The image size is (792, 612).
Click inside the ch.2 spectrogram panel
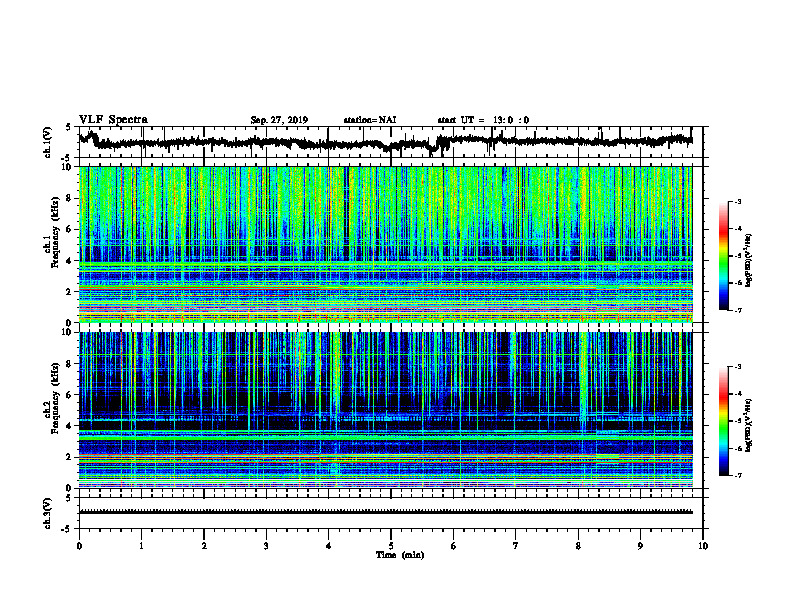click(x=386, y=410)
